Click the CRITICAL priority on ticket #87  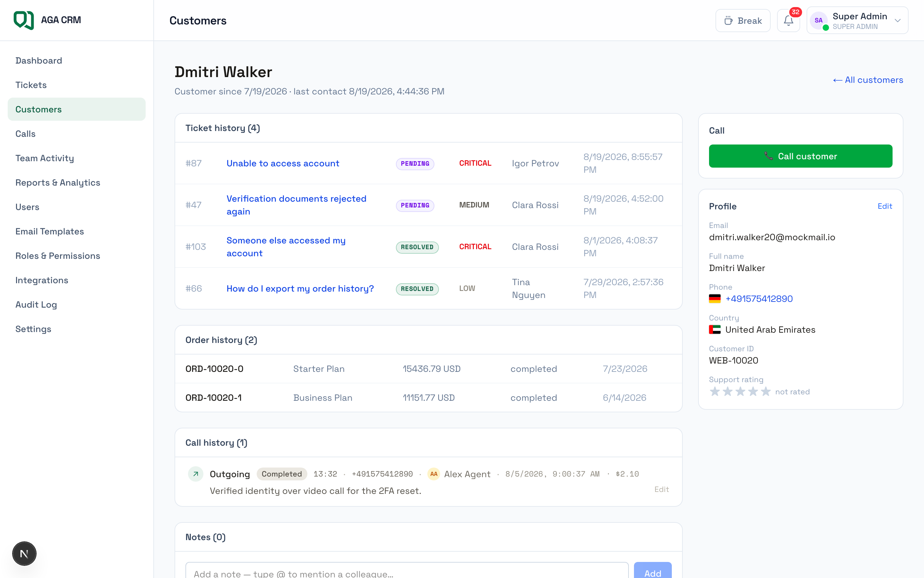(x=475, y=163)
